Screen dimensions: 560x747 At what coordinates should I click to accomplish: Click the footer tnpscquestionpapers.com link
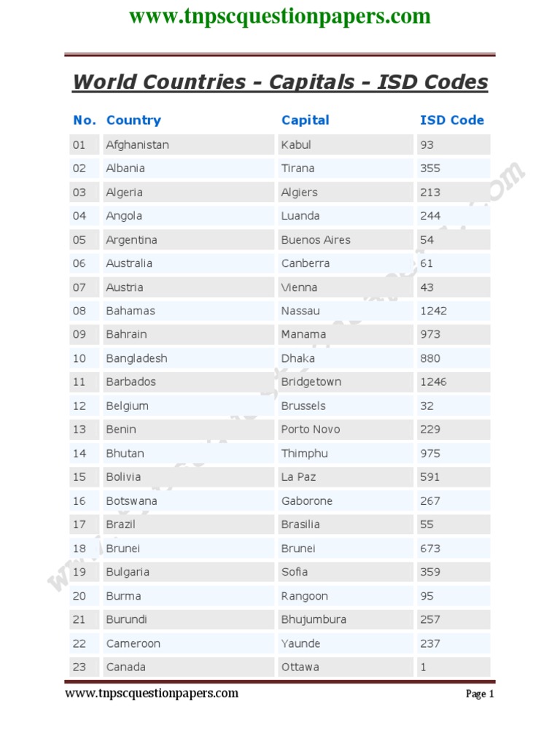(x=152, y=693)
